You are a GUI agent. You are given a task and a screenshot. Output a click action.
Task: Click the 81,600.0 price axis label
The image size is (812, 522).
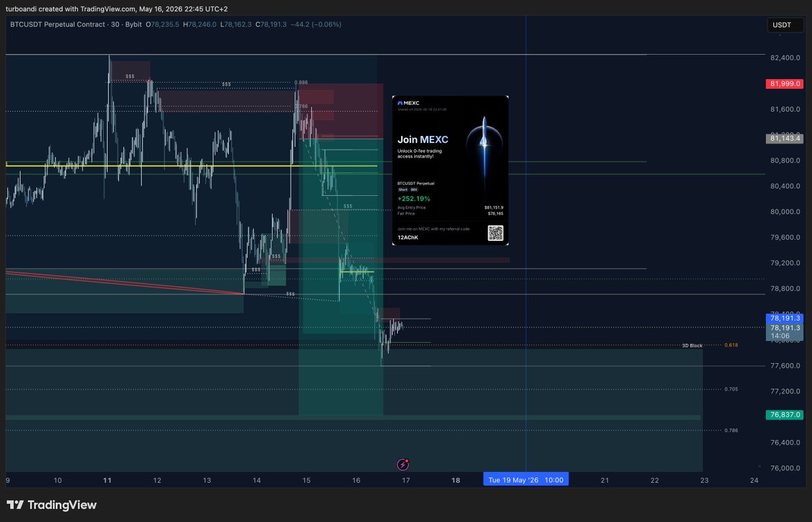[x=785, y=109]
